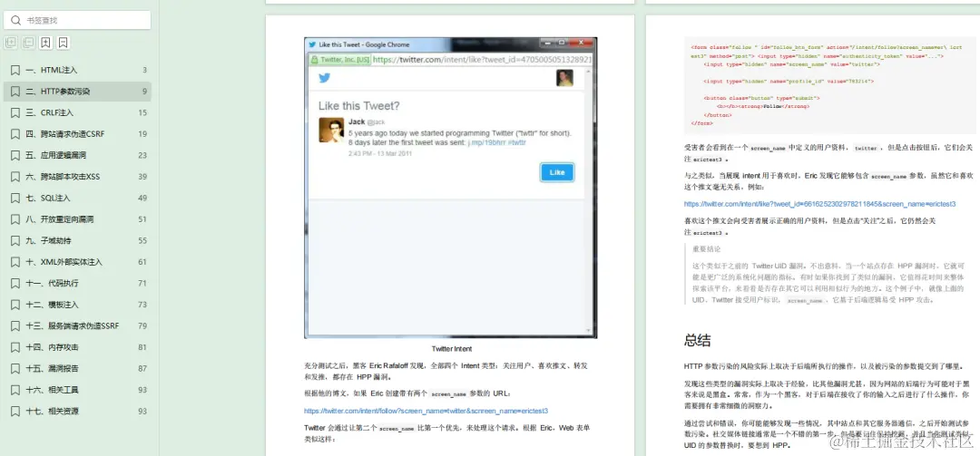Jump to bookmark 七、SQL注入

tap(77, 198)
